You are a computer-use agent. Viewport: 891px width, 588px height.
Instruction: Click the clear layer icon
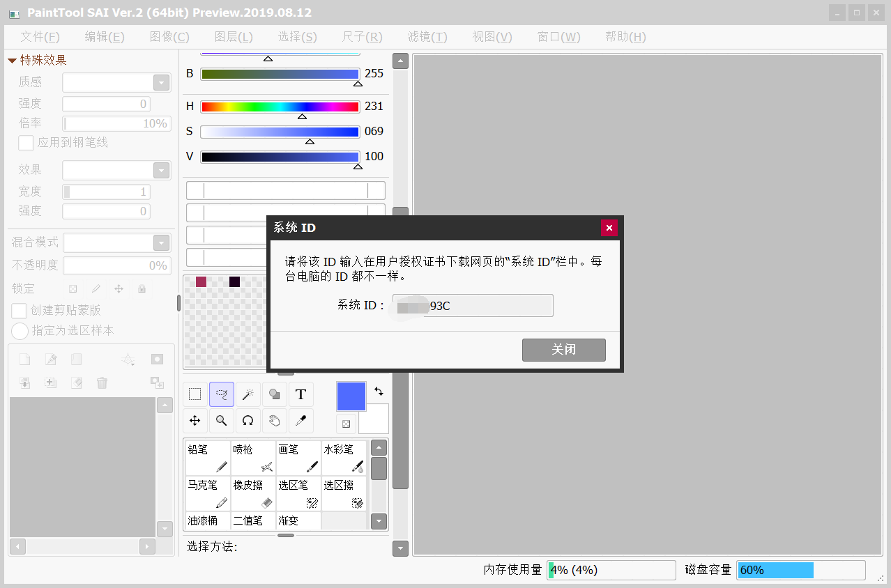click(76, 382)
